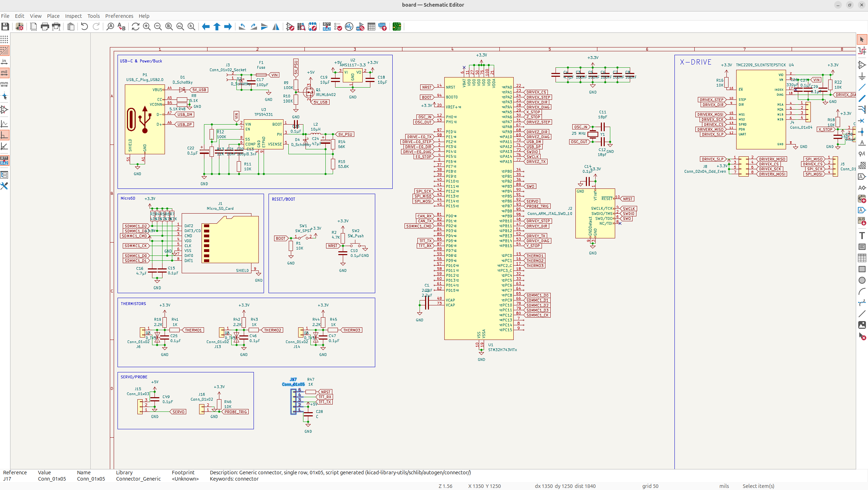Open the Inspect menu
868x490 pixels.
pos(73,16)
